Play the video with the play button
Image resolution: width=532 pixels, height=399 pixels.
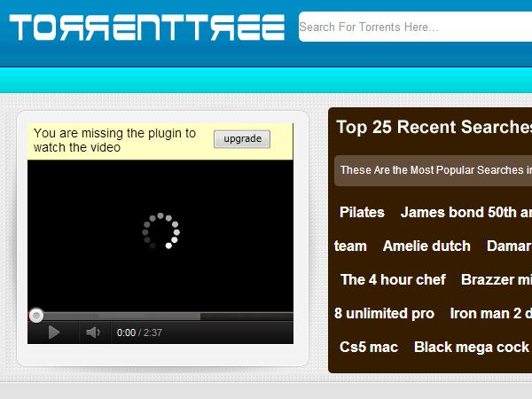coord(53,332)
